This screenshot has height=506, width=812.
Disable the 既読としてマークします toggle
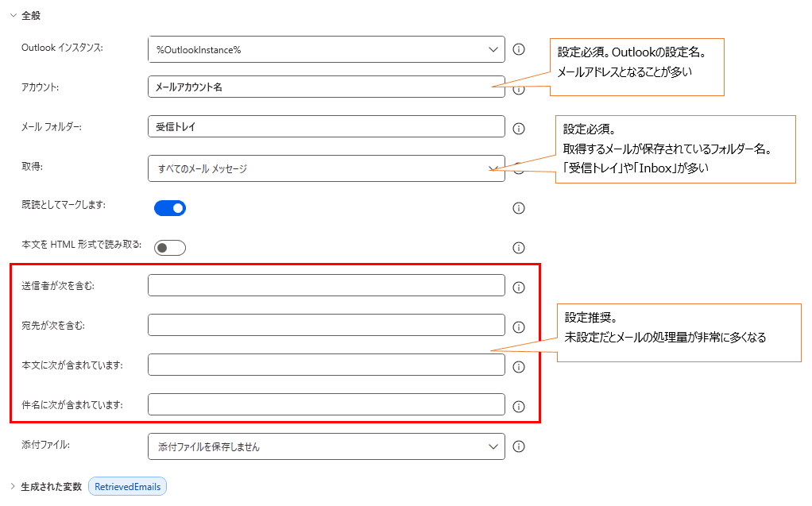171,208
